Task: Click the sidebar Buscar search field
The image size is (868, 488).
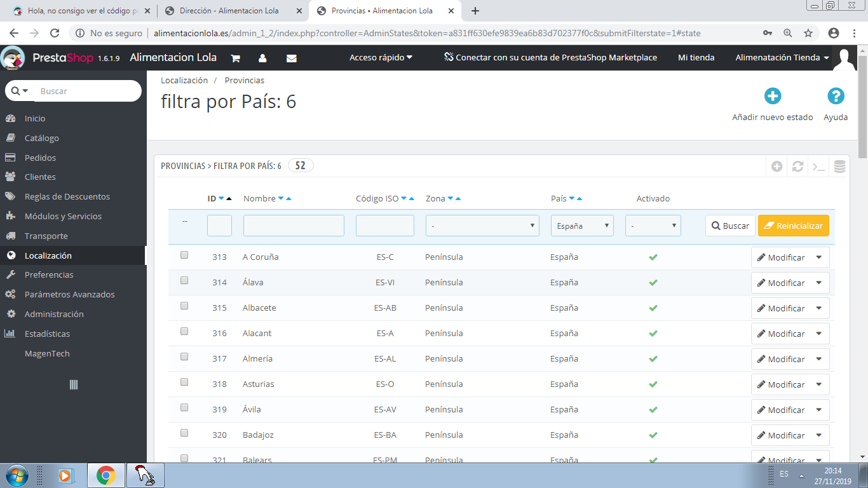Action: click(88, 91)
